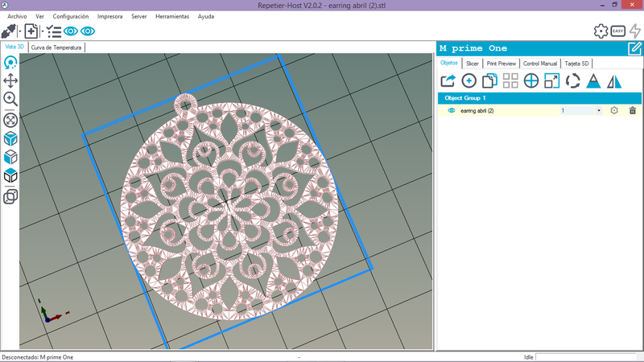Image resolution: width=644 pixels, height=362 pixels.
Task: Open the Configuración menu
Action: pyautogui.click(x=71, y=16)
